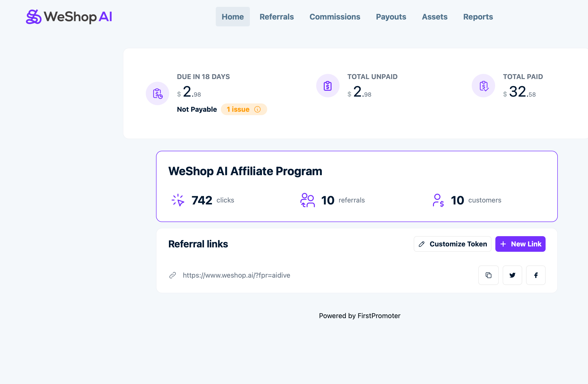Click the Not Payable status text
The width and height of the screenshot is (588, 384).
pyautogui.click(x=197, y=109)
